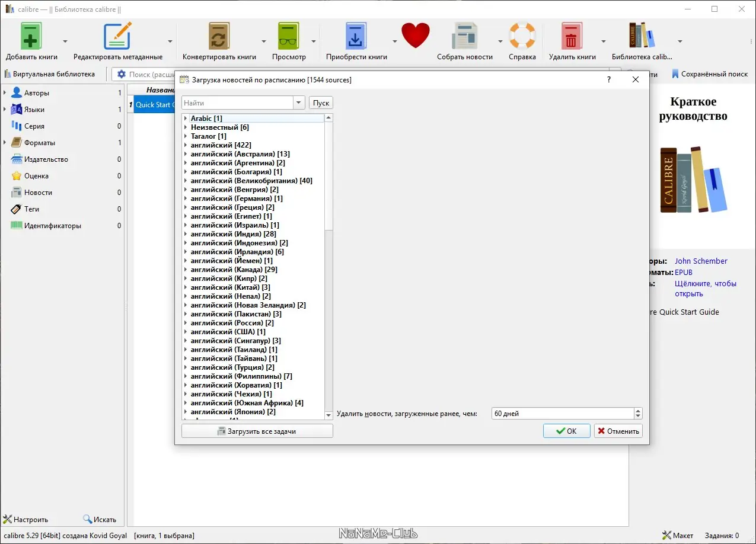
Task: Open dropdown arrow next to Convert books
Action: [x=264, y=41]
